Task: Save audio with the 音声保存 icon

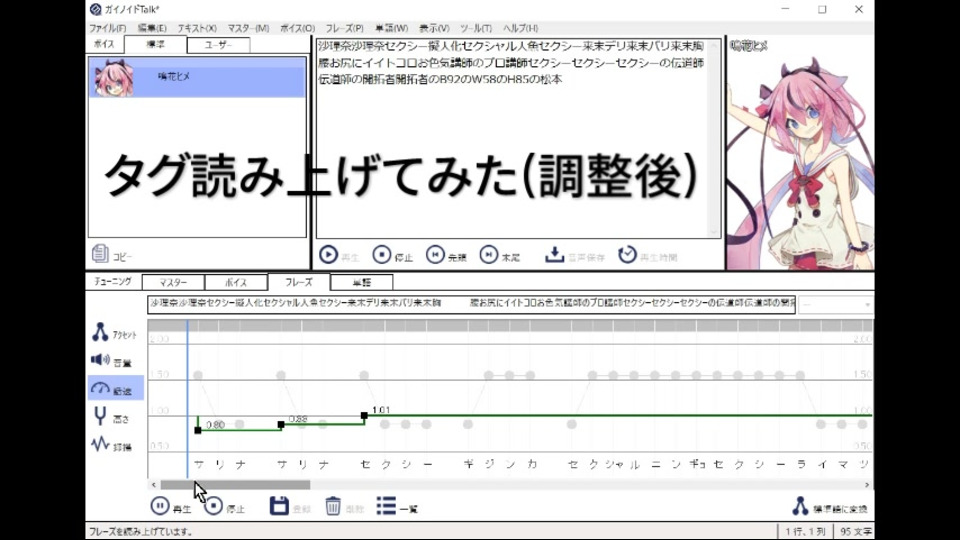Action: (x=554, y=254)
